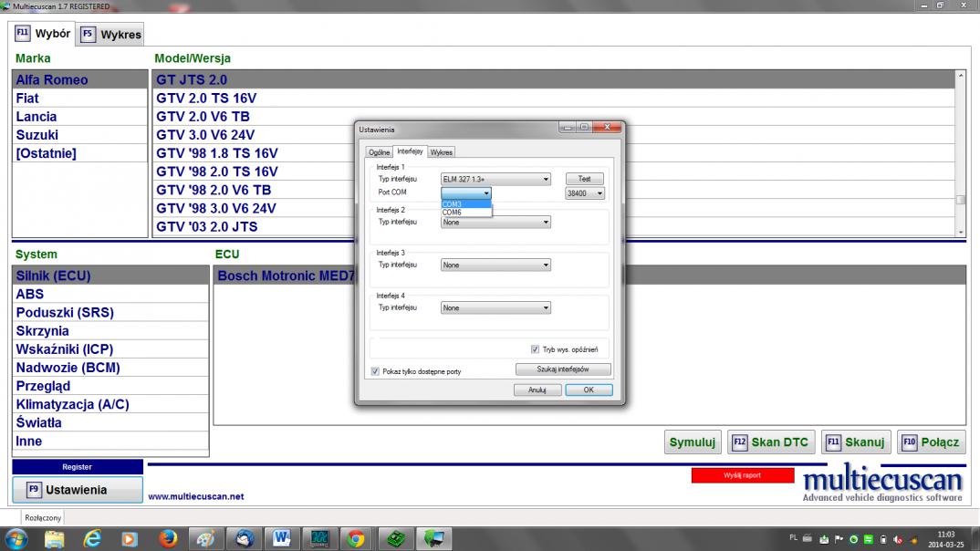Click Szukaj interfejsów button
Image resolution: width=980 pixels, height=551 pixels.
[562, 369]
